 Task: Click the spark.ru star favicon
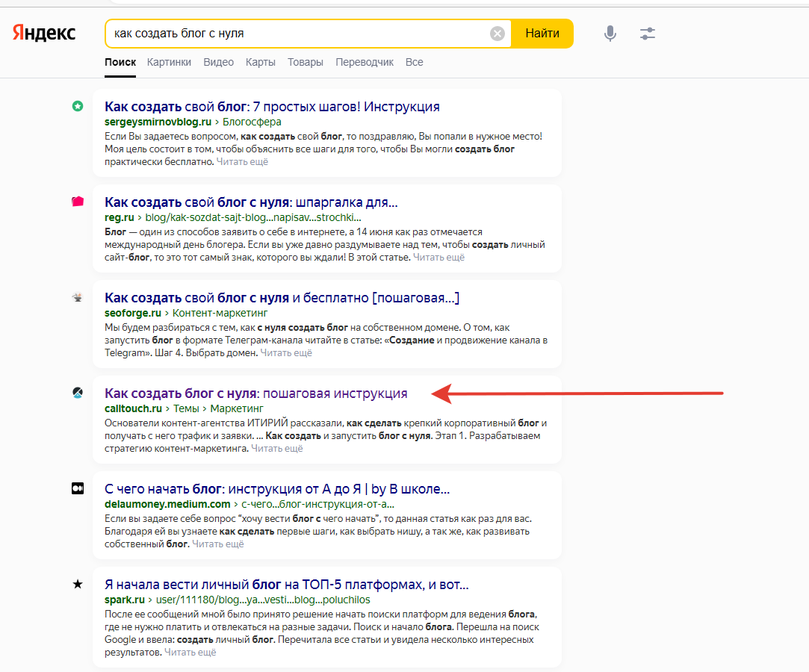tap(78, 584)
